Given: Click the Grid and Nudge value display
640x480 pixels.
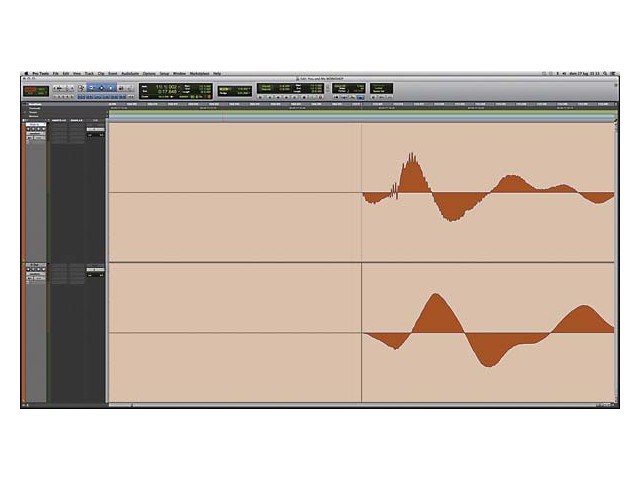Looking at the screenshot, I should pyautogui.click(x=235, y=91).
